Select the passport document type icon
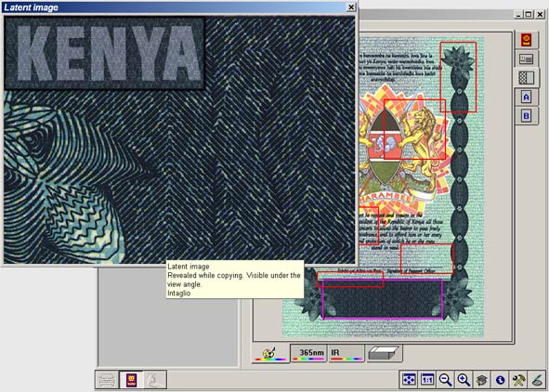Image resolution: width=549 pixels, height=392 pixels. tap(132, 379)
